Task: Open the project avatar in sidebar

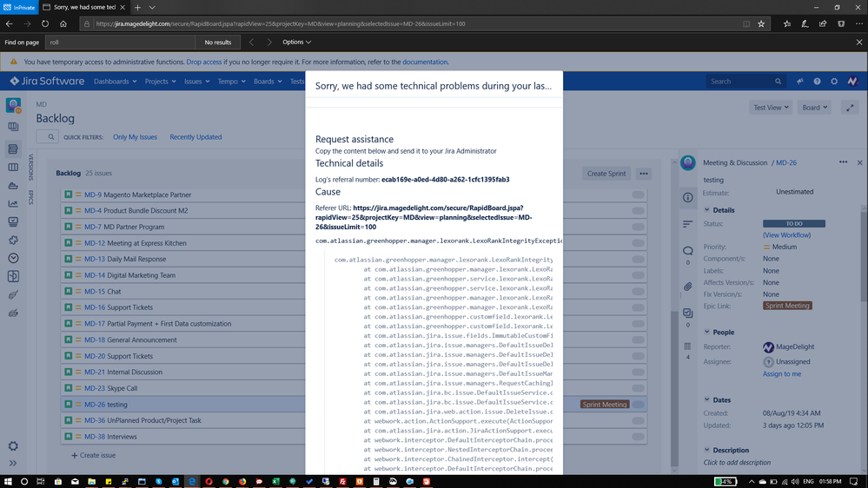Action: pyautogui.click(x=13, y=105)
